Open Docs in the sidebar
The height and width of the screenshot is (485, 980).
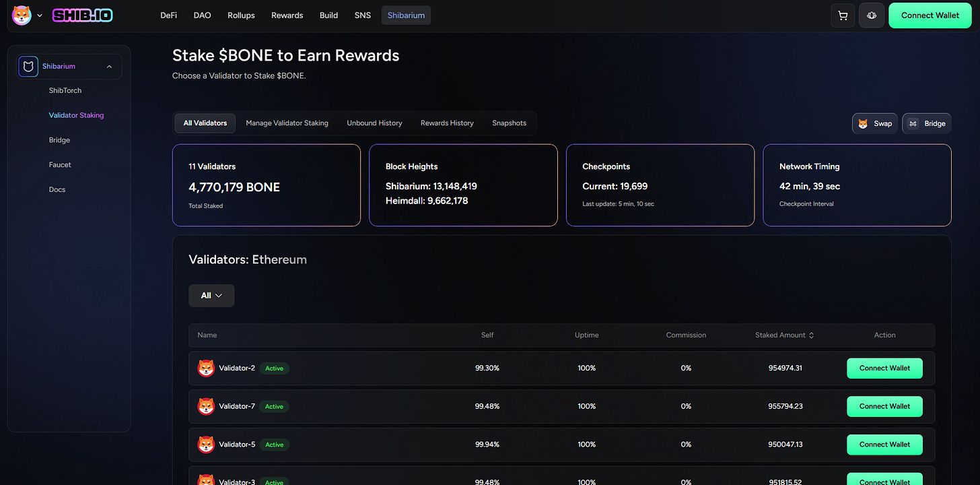57,189
